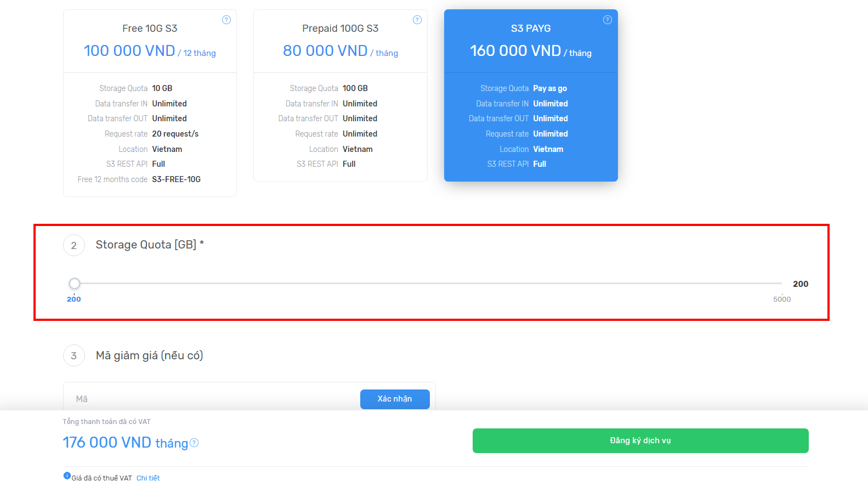Click info icon before VAT price note
This screenshot has height=486, width=868.
[x=67, y=476]
